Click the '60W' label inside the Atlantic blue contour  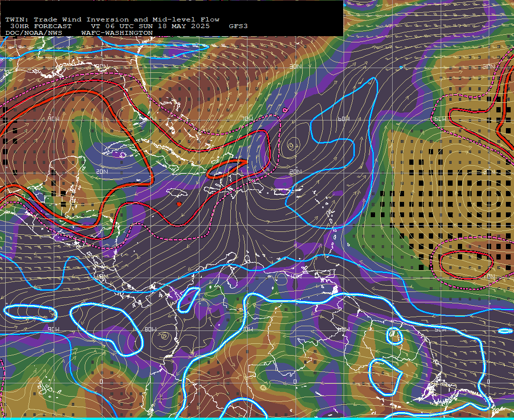[343, 119]
